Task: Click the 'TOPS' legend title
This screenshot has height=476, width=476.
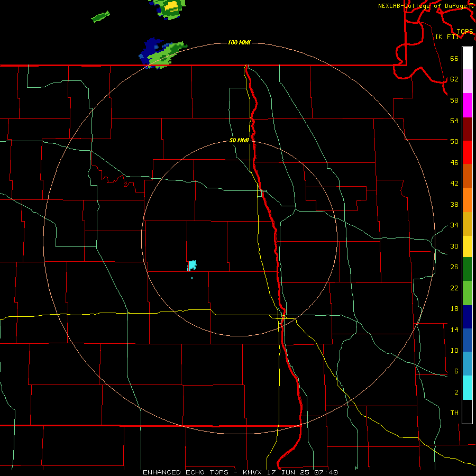Action: pos(465,31)
